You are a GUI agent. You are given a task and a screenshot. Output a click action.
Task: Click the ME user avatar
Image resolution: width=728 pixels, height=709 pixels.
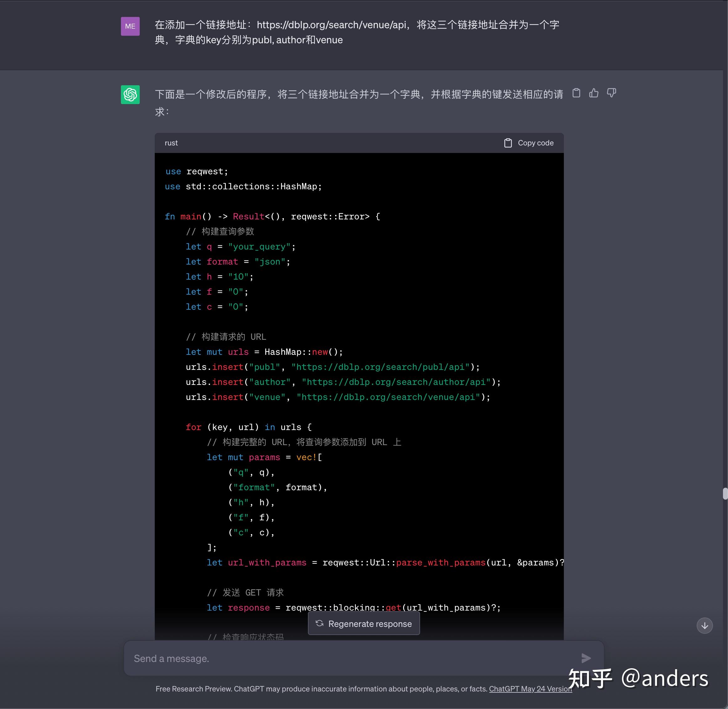click(130, 26)
